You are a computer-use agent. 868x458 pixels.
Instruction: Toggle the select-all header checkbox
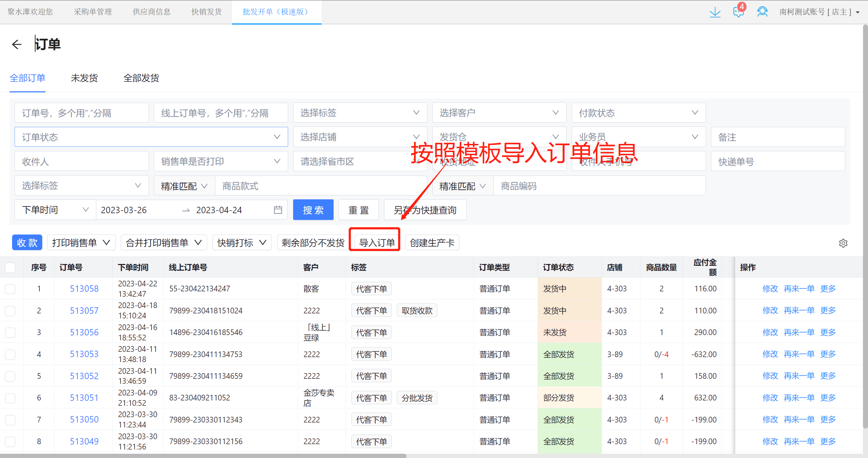point(10,268)
